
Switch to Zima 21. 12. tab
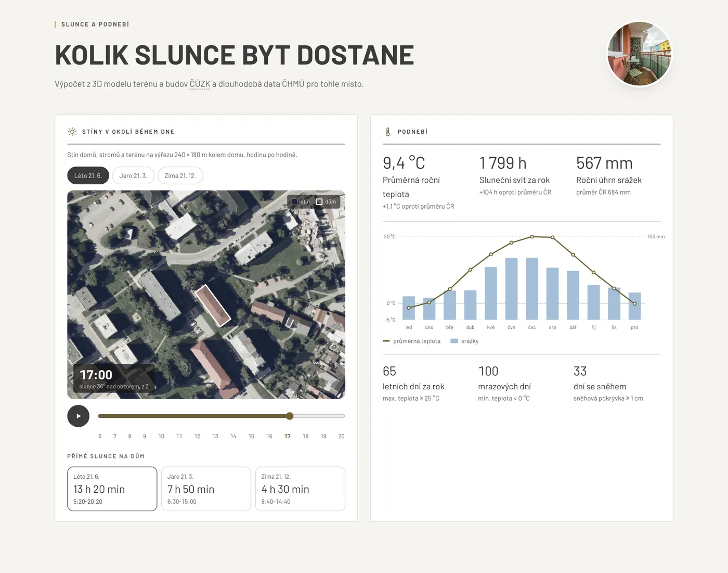click(180, 175)
